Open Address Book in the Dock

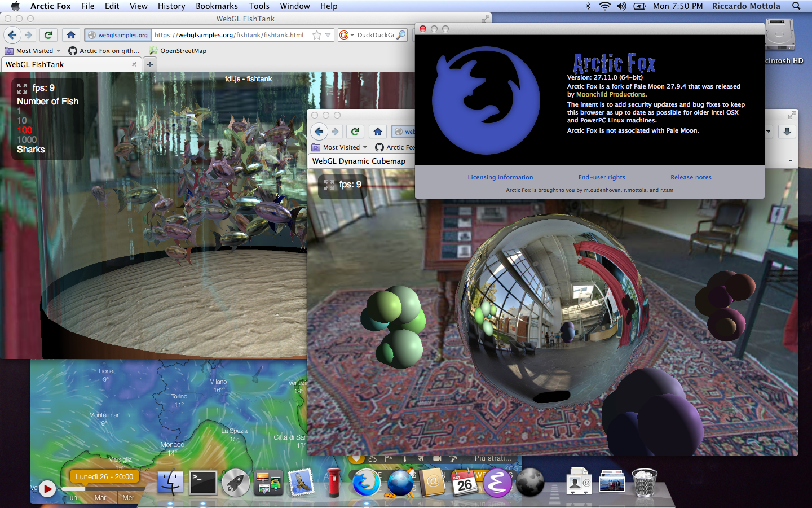point(433,483)
